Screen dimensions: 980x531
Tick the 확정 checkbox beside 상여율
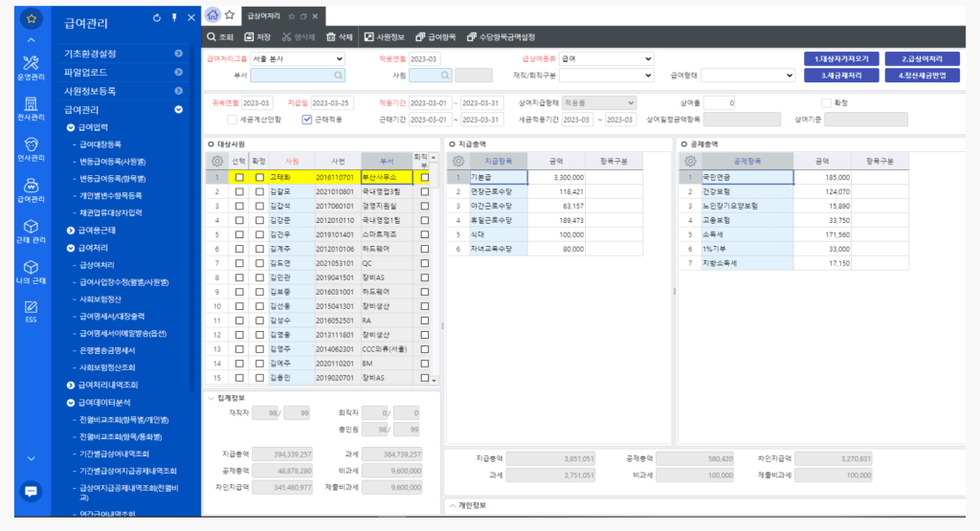[826, 102]
